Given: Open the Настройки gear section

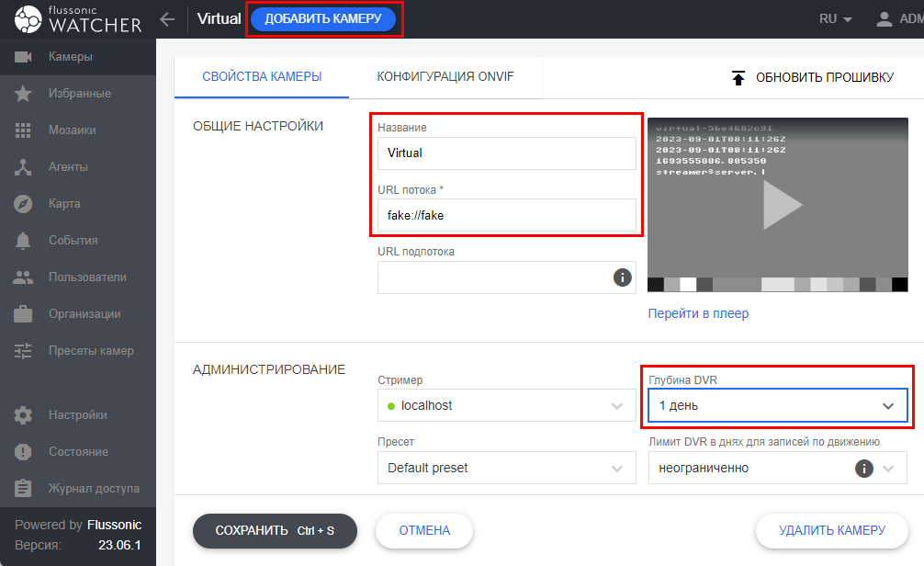Looking at the screenshot, I should point(77,414).
